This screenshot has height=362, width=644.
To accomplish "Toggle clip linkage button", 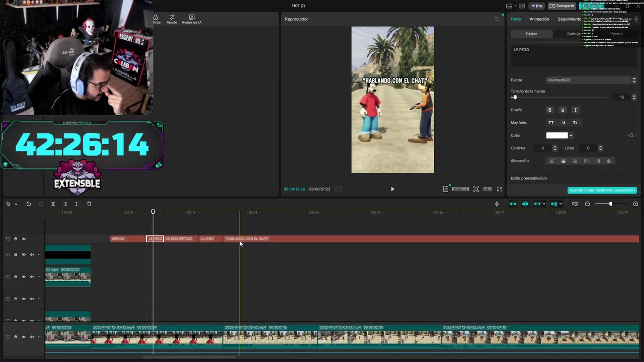I will (x=537, y=204).
